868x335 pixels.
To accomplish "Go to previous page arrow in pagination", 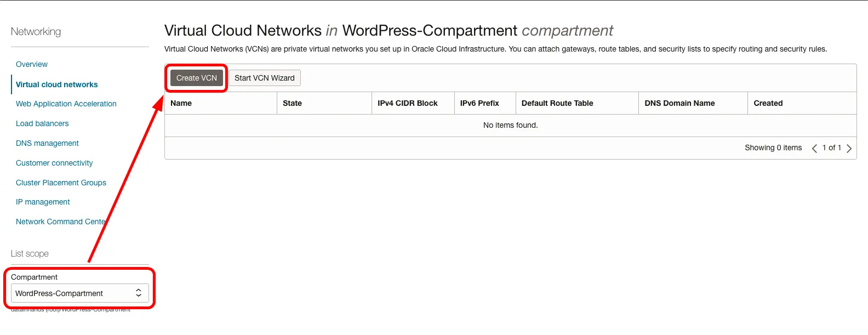I will tap(814, 148).
